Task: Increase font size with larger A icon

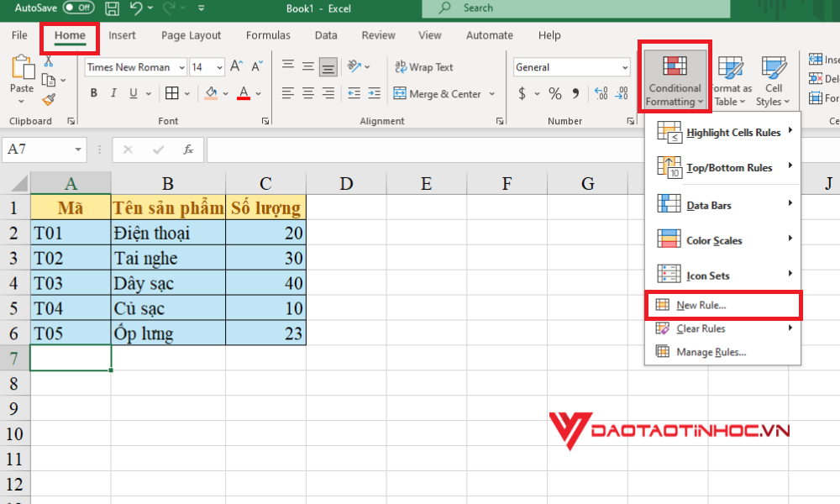Action: pyautogui.click(x=236, y=66)
